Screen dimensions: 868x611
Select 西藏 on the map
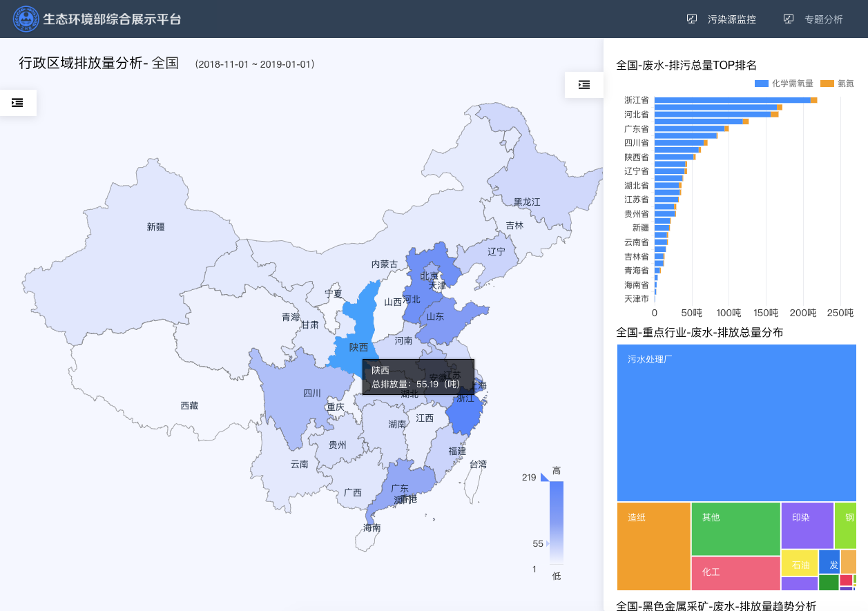(x=189, y=406)
